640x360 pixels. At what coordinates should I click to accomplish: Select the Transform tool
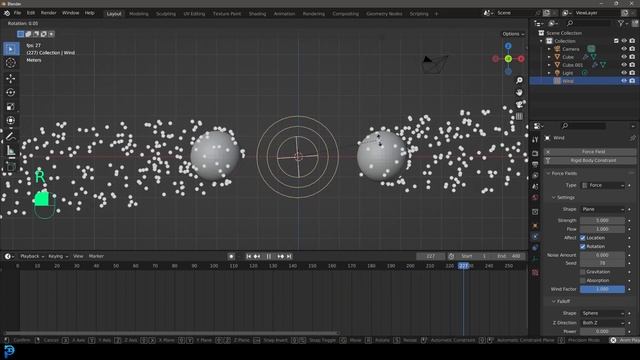(11, 121)
